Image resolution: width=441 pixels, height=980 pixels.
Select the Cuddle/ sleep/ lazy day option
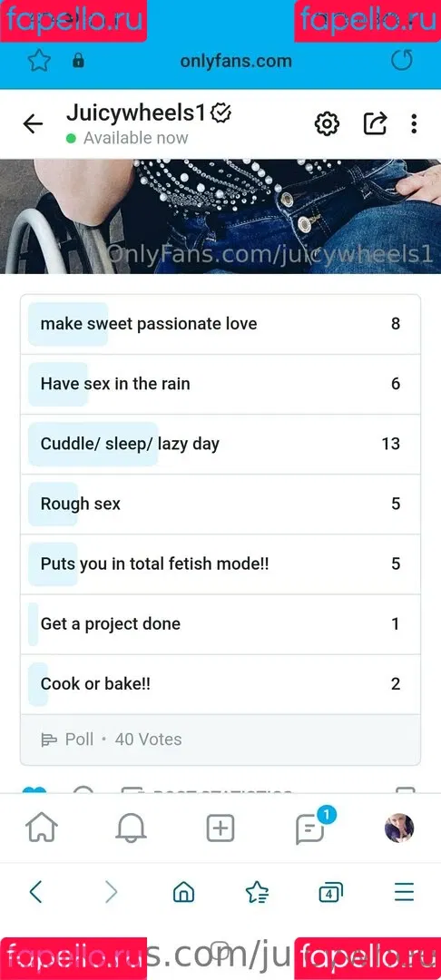[220, 444]
